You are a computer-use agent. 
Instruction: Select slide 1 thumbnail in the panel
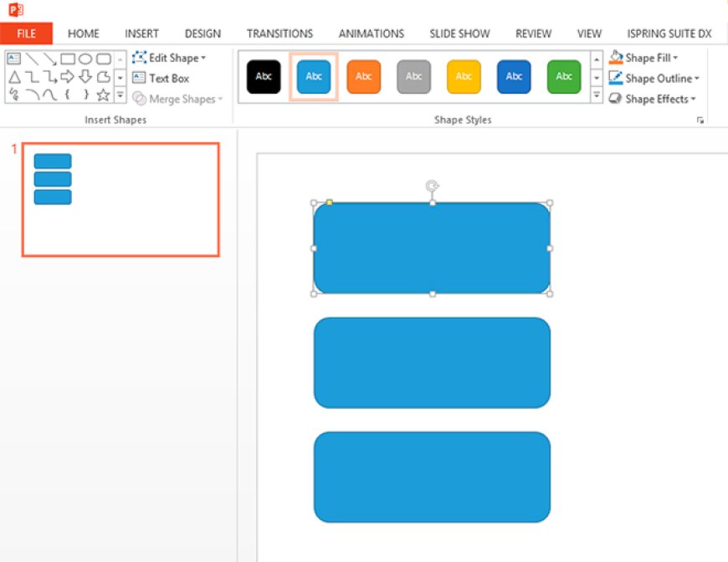point(120,199)
